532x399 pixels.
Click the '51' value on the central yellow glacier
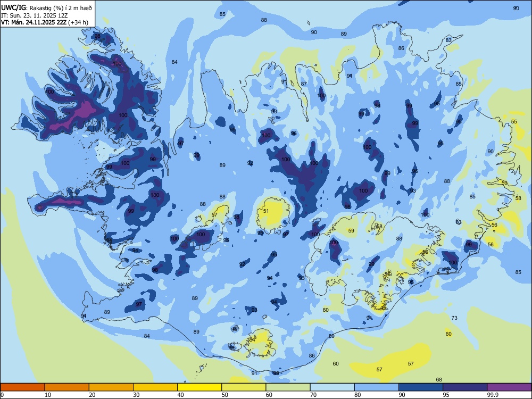(x=266, y=211)
